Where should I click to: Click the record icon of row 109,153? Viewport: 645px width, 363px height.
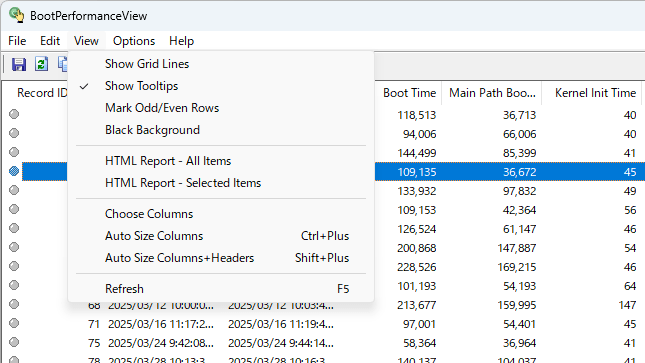tap(14, 209)
